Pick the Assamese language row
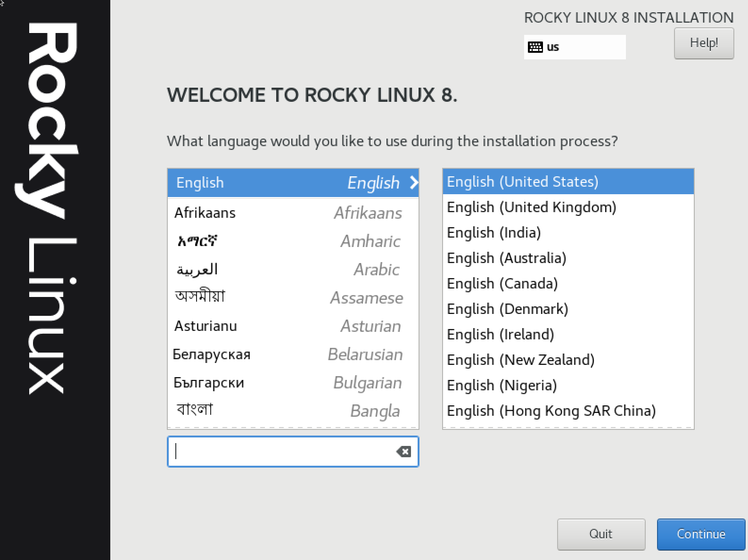 (293, 297)
